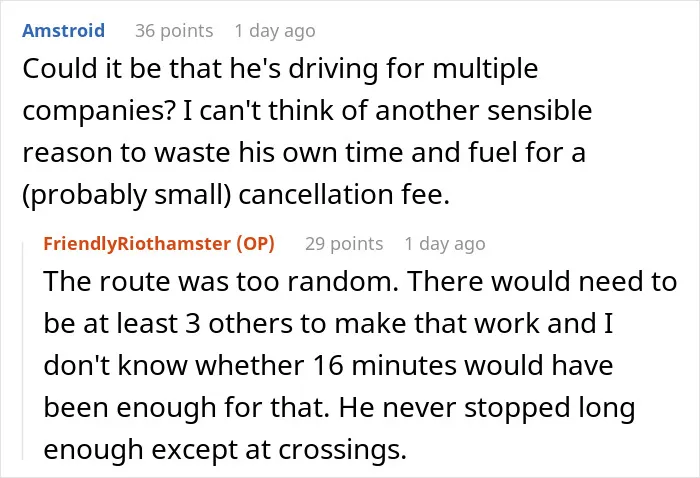
Task: Click 'The route was too random.' sentence
Action: coord(221,282)
